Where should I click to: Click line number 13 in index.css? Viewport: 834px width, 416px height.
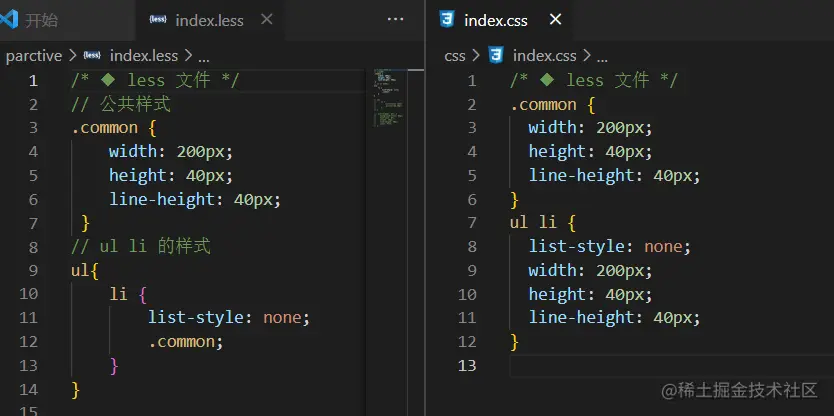coord(467,365)
